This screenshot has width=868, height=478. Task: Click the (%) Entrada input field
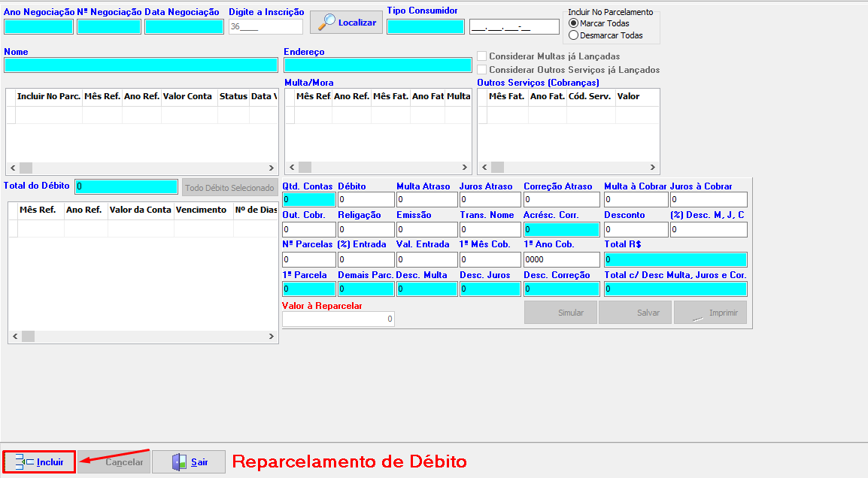[x=366, y=259]
